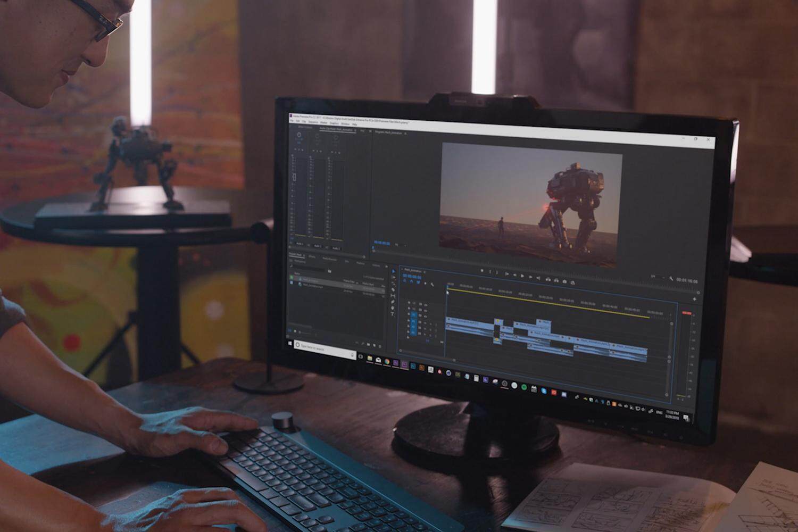798x532 pixels.
Task: Switch to the Effect Controls tab
Action: (x=305, y=127)
